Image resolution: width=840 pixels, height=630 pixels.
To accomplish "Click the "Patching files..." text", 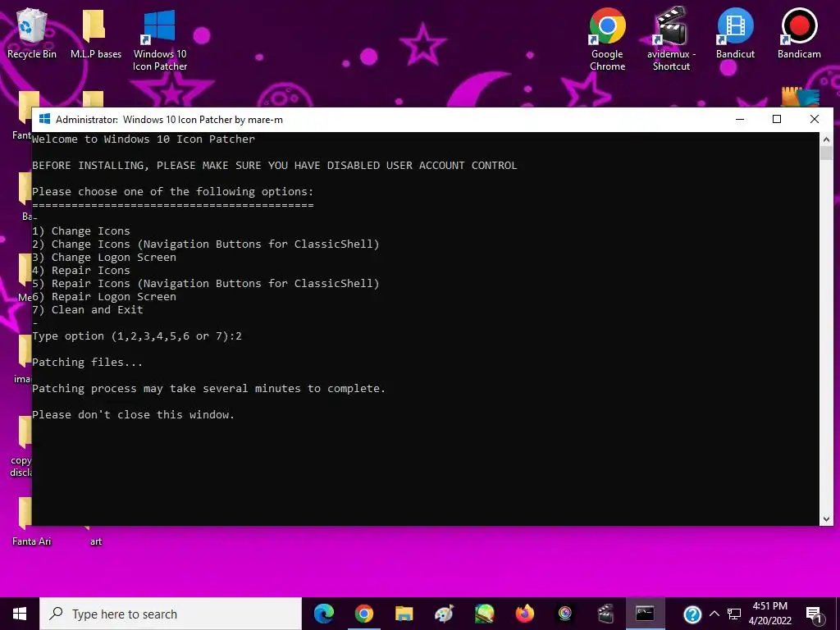I will (x=87, y=363).
